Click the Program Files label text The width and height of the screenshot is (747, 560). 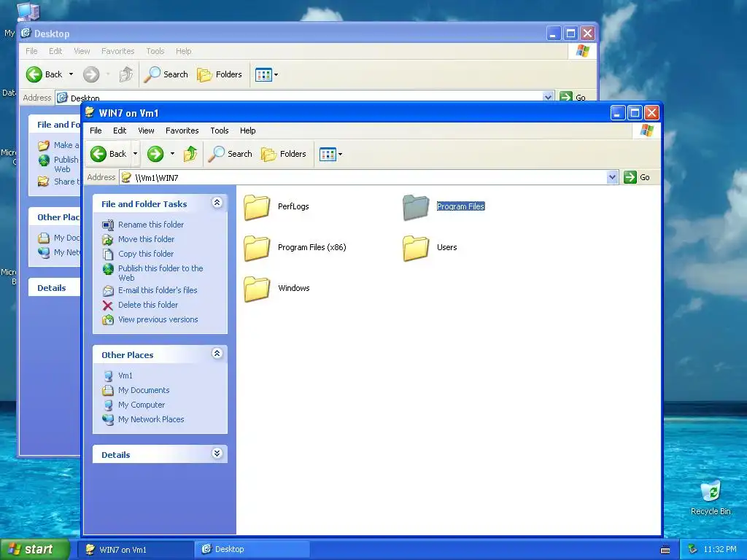[461, 206]
